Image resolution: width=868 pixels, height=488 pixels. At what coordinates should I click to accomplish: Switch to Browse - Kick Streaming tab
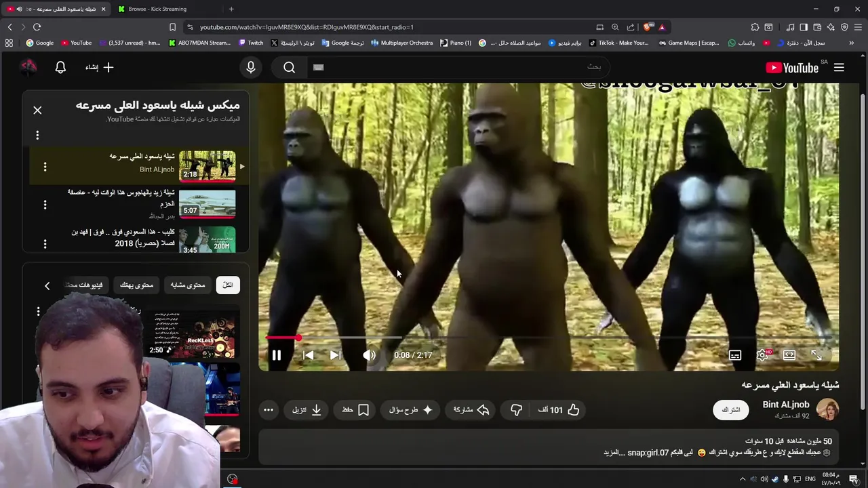click(x=167, y=9)
